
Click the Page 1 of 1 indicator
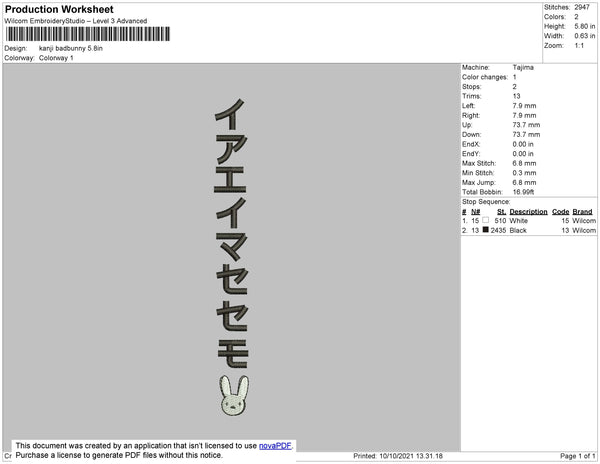pyautogui.click(x=577, y=456)
